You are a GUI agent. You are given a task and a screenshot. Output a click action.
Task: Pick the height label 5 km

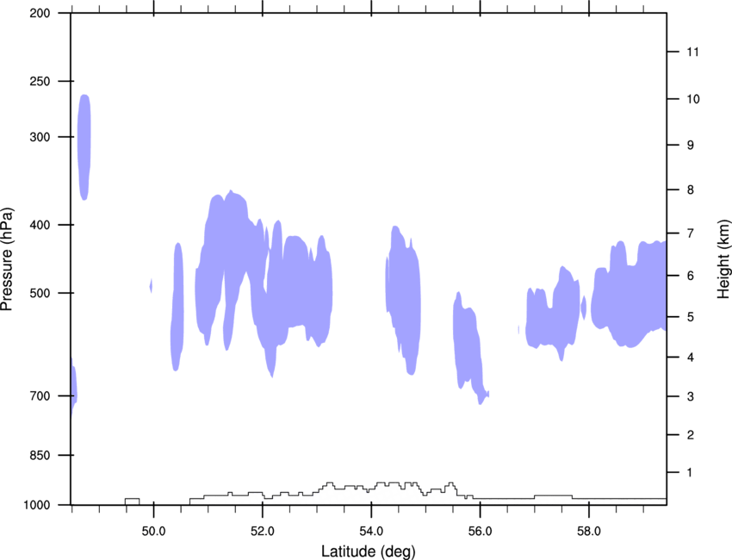[691, 317]
